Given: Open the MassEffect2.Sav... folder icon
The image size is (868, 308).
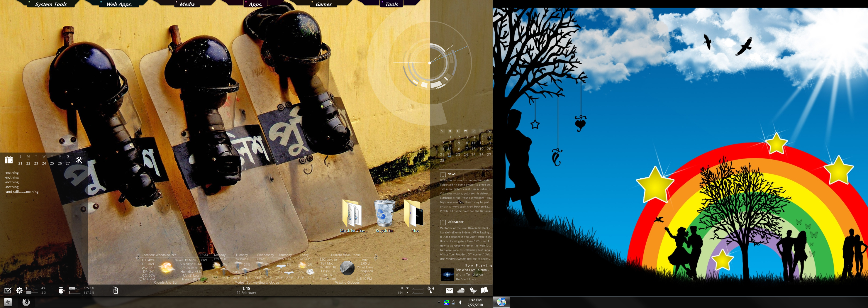Looking at the screenshot, I should coord(353,216).
